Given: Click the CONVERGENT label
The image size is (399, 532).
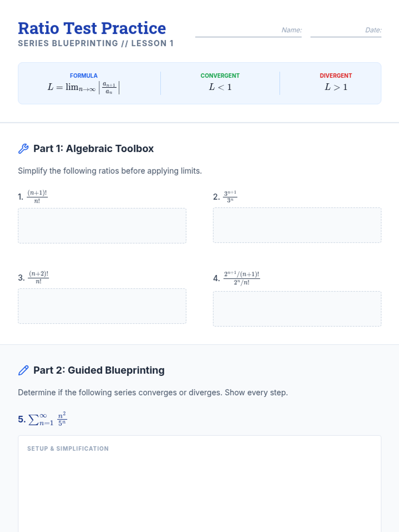Looking at the screenshot, I should click(220, 76).
